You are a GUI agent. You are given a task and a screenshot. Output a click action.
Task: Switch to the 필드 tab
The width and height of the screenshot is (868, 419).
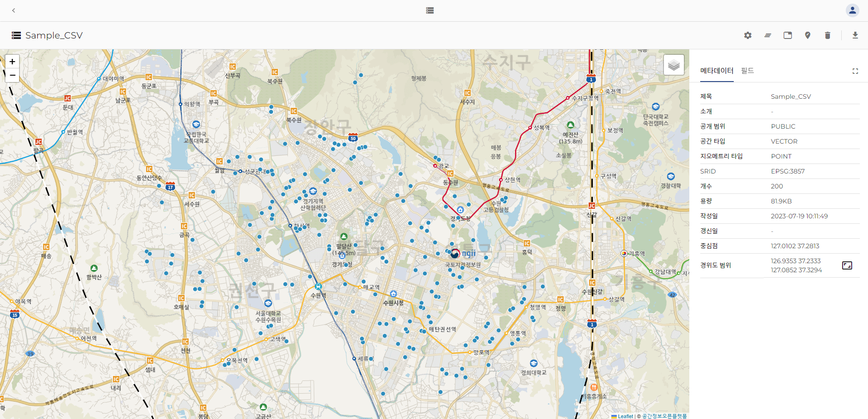(x=747, y=71)
